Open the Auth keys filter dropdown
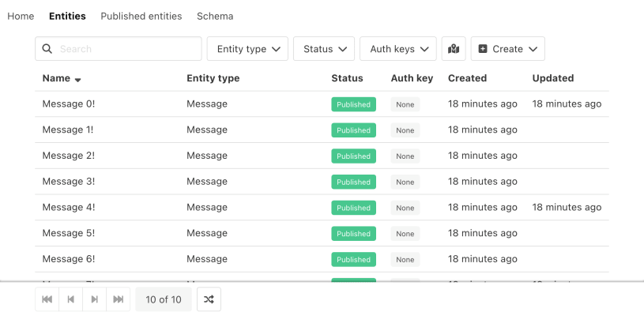644x316 pixels. click(x=398, y=49)
